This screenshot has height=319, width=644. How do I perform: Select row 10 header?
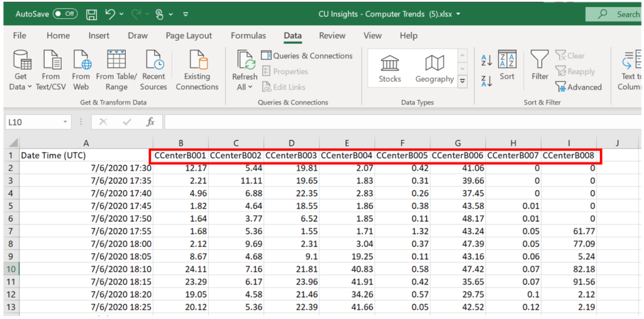pos(11,269)
